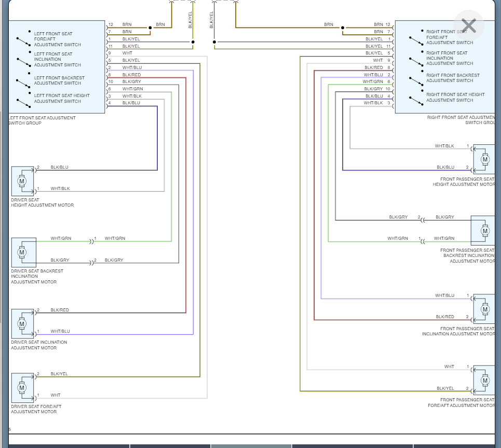Select the front passenger backrest inclination motor symbol
This screenshot has height=448, width=501.
click(484, 230)
